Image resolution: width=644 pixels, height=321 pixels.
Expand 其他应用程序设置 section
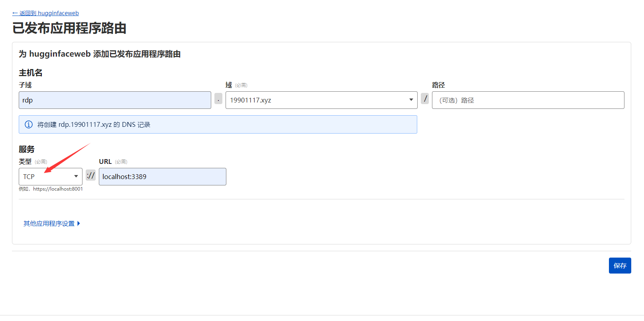tap(52, 223)
